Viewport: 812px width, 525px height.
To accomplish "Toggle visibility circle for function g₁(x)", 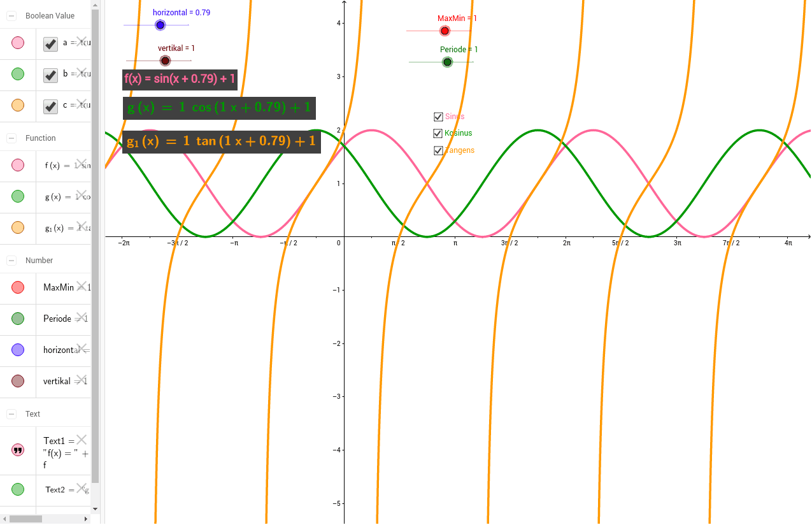I will 18,228.
